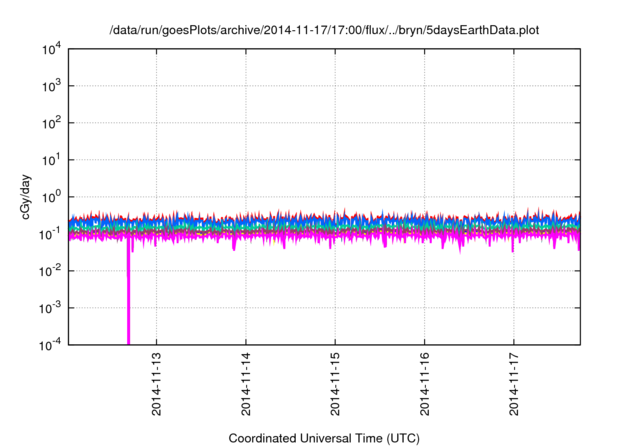Click the plot title file path text
This screenshot has width=640, height=448.
point(324,31)
